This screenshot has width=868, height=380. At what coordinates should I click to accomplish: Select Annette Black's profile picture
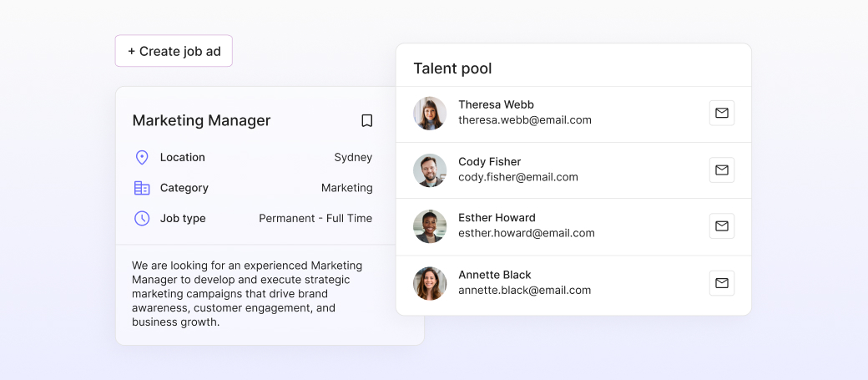click(430, 283)
